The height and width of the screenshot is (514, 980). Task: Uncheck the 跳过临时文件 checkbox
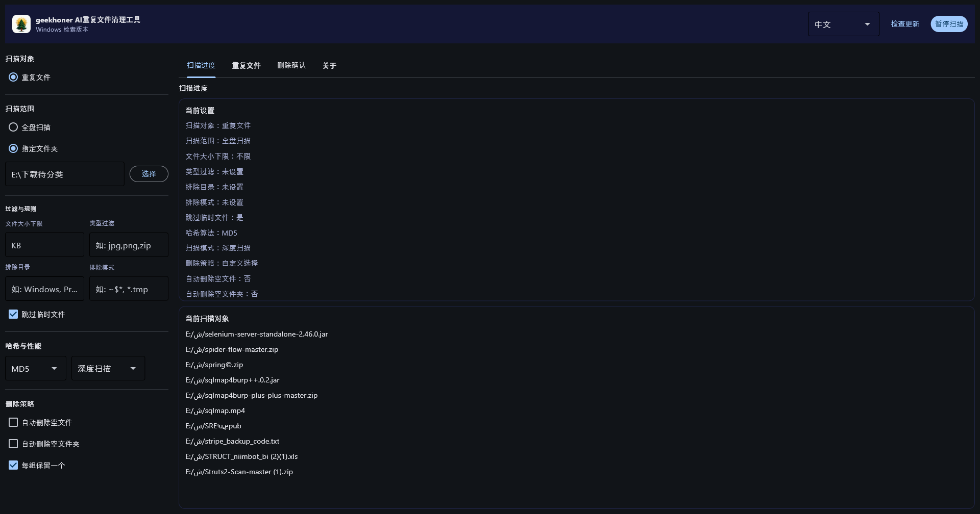tap(13, 315)
